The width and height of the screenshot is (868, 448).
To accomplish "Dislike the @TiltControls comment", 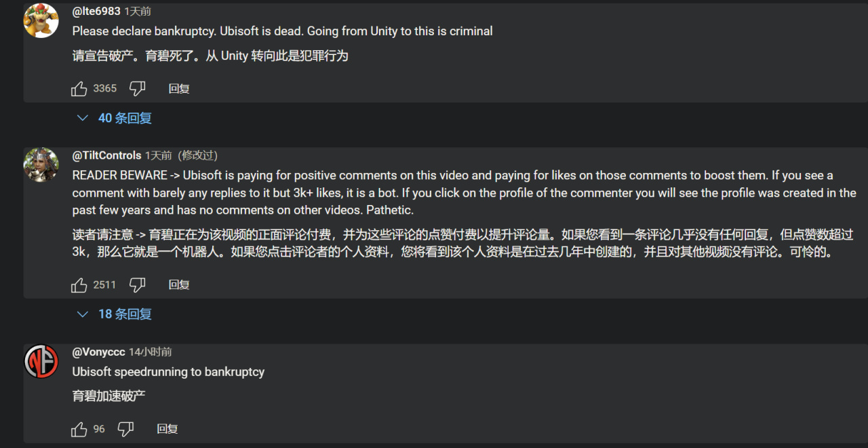I will coord(138,284).
